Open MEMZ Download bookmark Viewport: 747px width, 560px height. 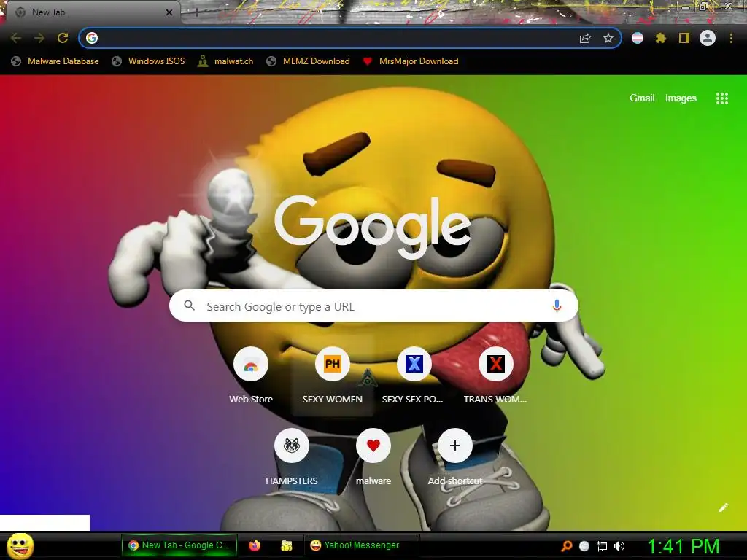[x=309, y=61]
